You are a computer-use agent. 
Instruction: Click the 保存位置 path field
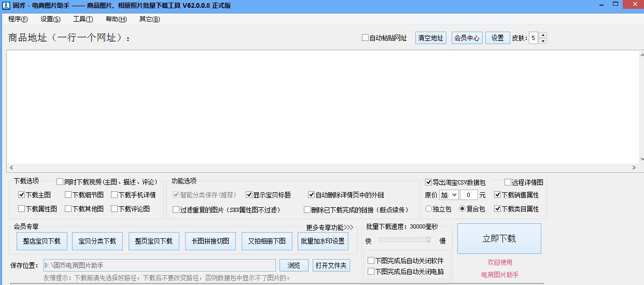(x=160, y=265)
